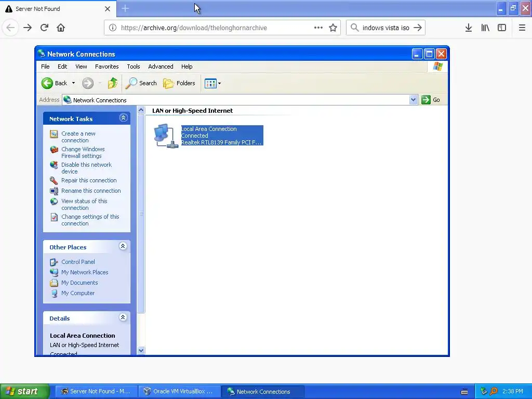The image size is (532, 399).
Task: Open the Windows Start menu
Action: (24, 391)
